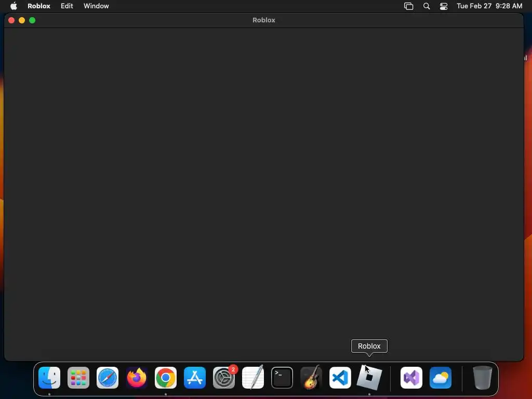This screenshot has width=532, height=399.
Task: Open Visual Studio purple dock icon
Action: 411,378
